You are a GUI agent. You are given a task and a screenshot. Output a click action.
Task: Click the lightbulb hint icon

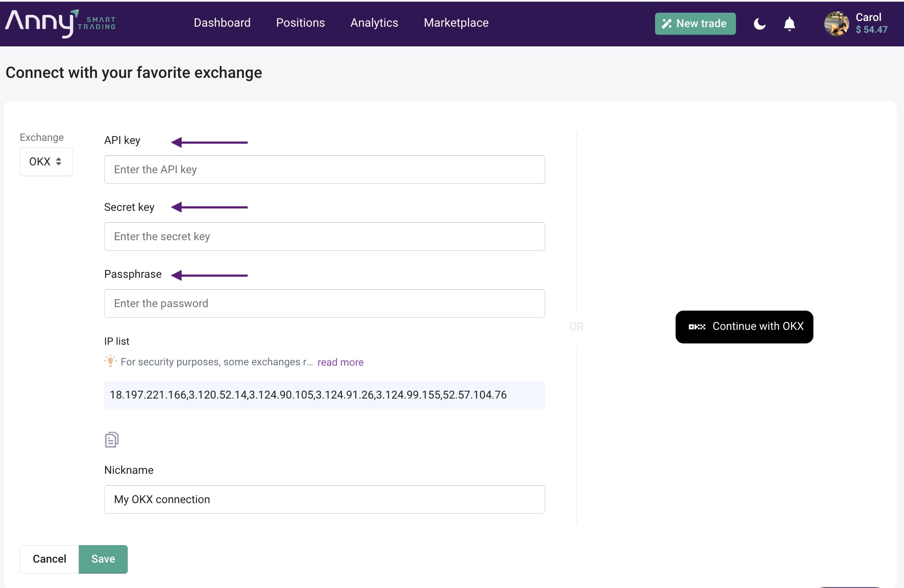click(110, 361)
